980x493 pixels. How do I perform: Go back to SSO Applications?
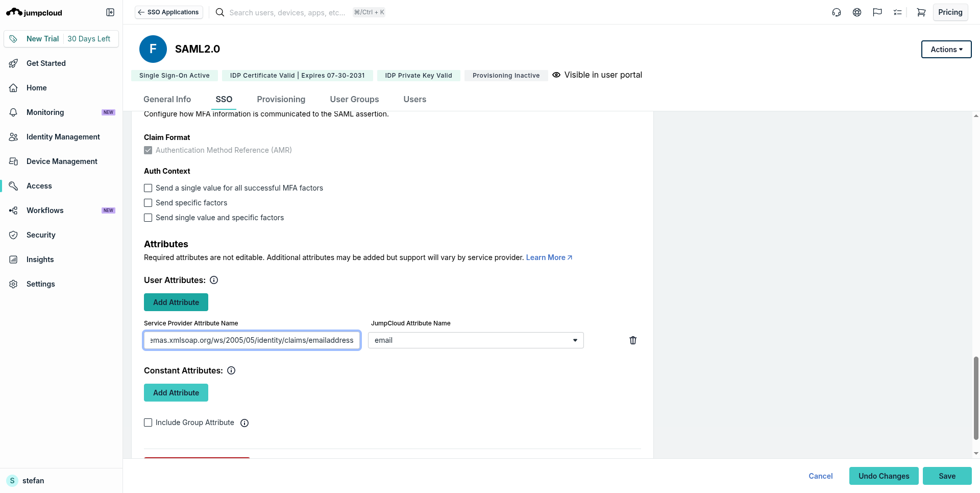click(x=169, y=12)
